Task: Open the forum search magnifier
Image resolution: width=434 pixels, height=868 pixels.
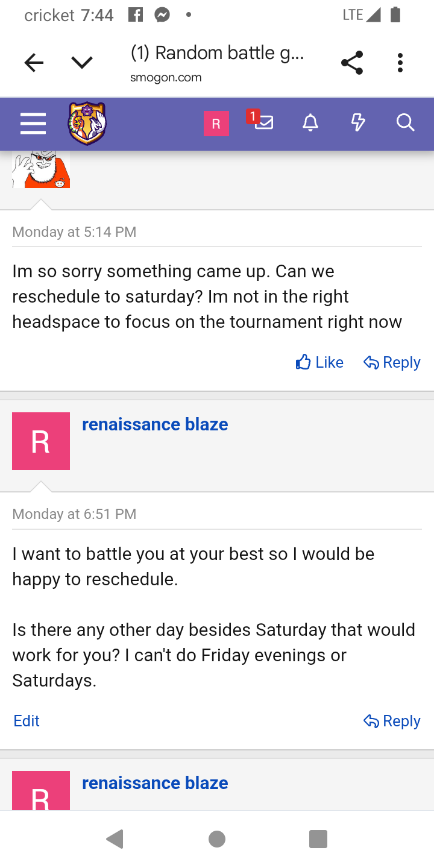Action: 406,123
